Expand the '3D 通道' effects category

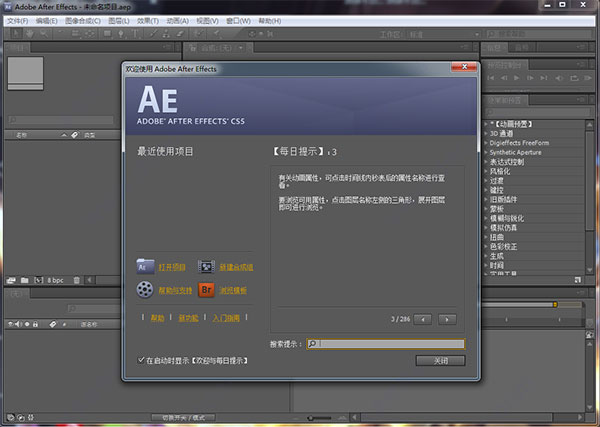pyautogui.click(x=487, y=134)
